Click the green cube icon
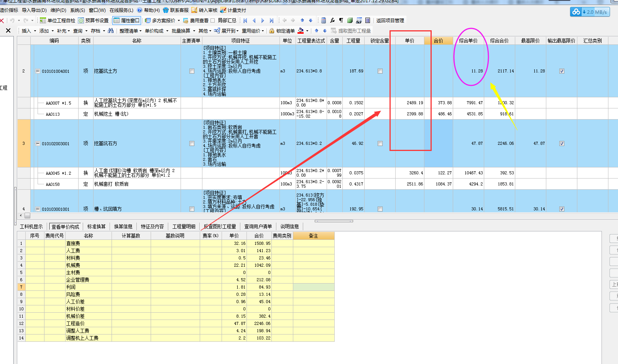618x364 pixels. (x=350, y=20)
